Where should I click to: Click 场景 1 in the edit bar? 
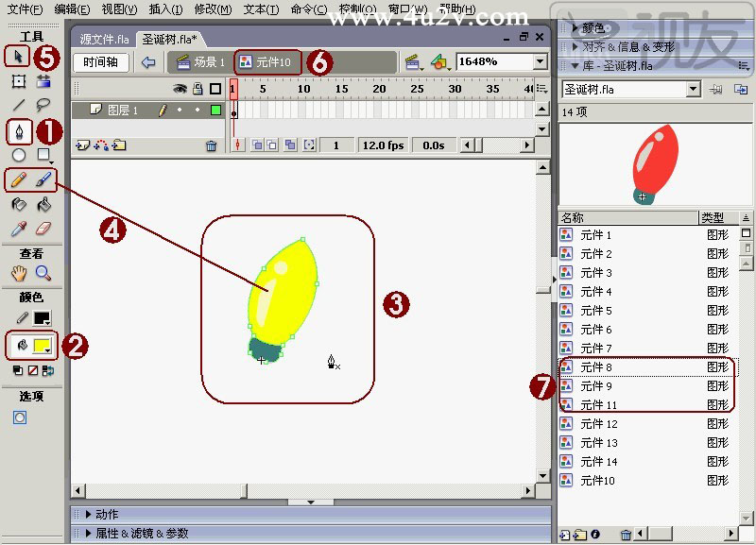pyautogui.click(x=201, y=62)
